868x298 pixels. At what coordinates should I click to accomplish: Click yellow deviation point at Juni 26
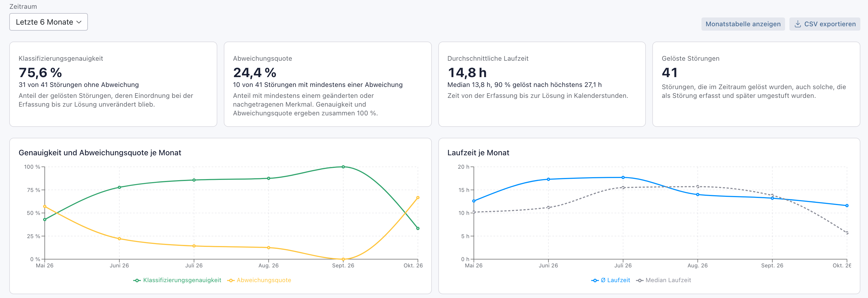click(x=119, y=239)
